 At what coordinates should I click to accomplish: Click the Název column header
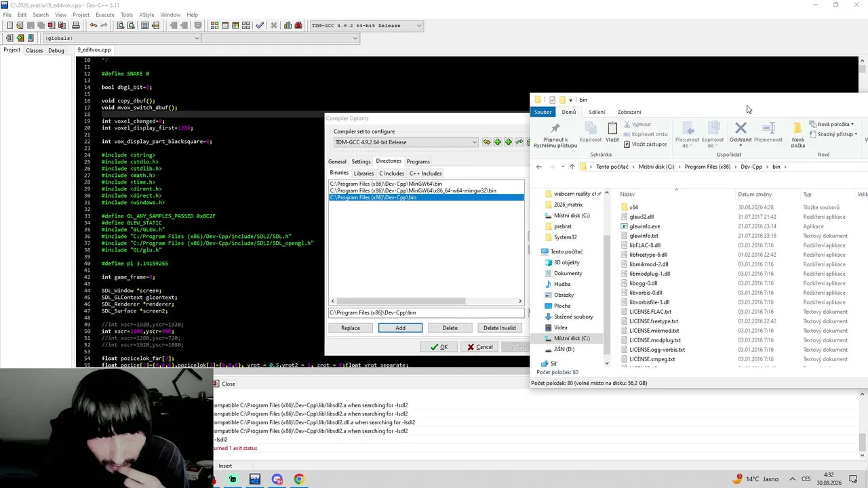pos(627,195)
